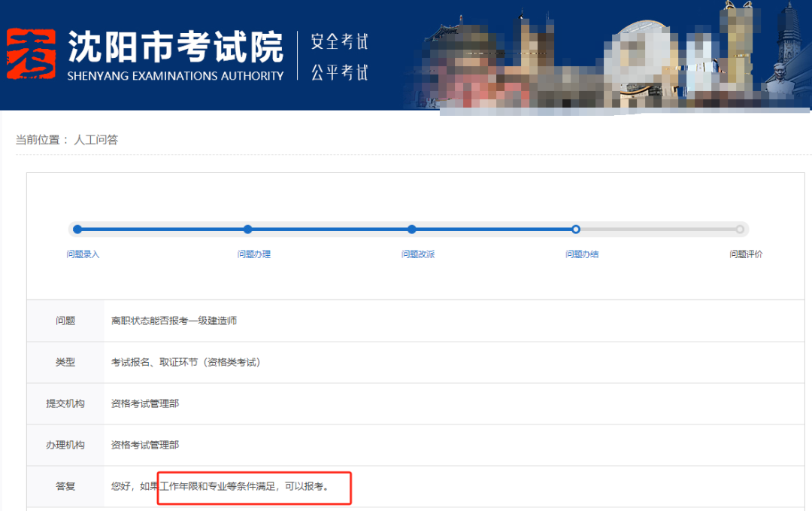The width and height of the screenshot is (812, 511).
Task: Click the 沈阳市考试院 site title
Action: [175, 47]
